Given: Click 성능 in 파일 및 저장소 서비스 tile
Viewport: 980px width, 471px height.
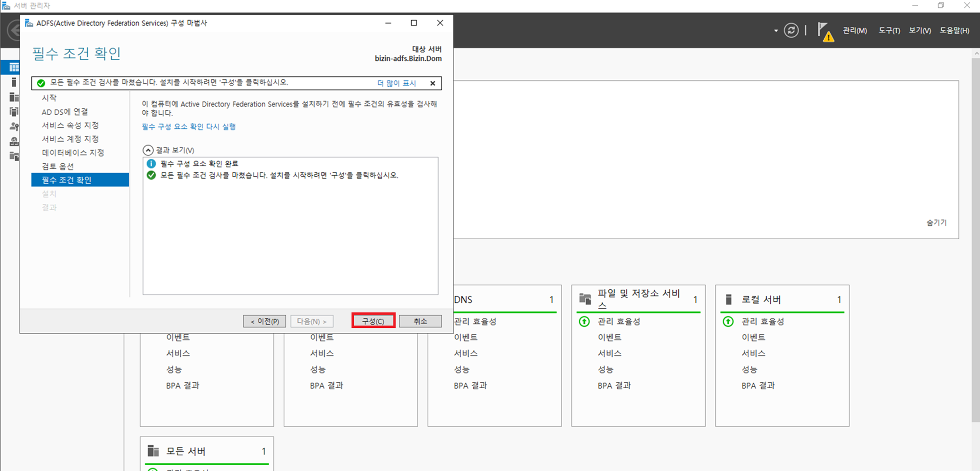Looking at the screenshot, I should 606,370.
